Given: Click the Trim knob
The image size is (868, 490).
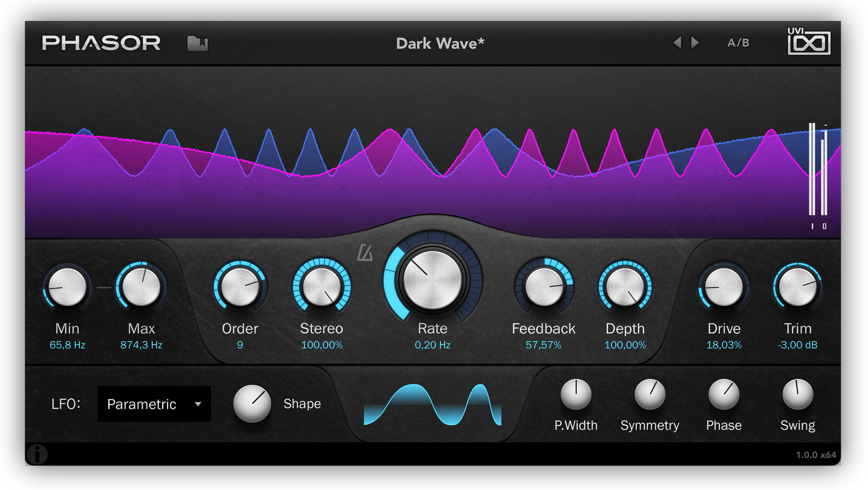Looking at the screenshot, I should [798, 287].
